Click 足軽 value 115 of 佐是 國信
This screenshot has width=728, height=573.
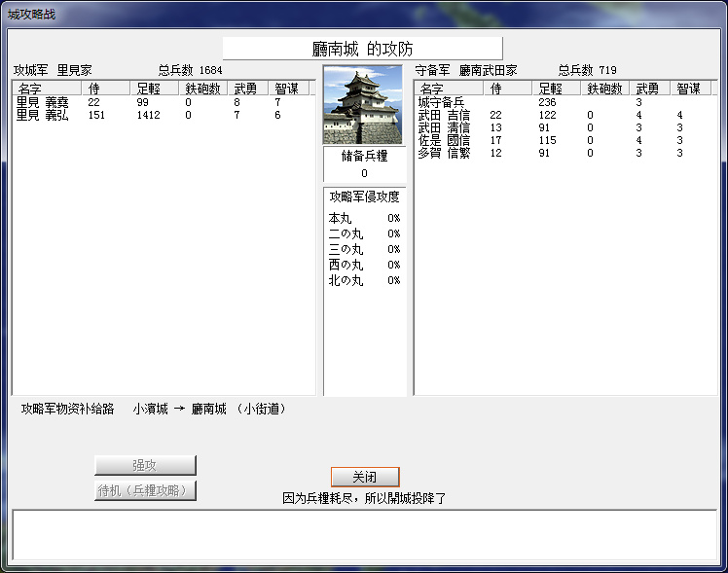(x=547, y=140)
